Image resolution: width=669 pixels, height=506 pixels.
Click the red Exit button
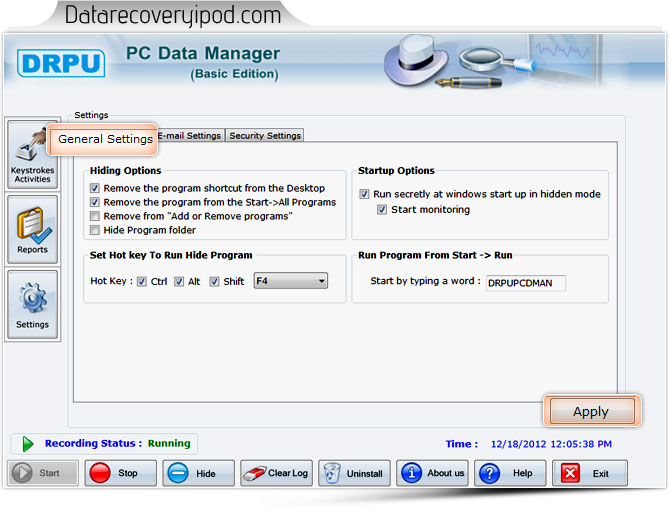click(590, 473)
